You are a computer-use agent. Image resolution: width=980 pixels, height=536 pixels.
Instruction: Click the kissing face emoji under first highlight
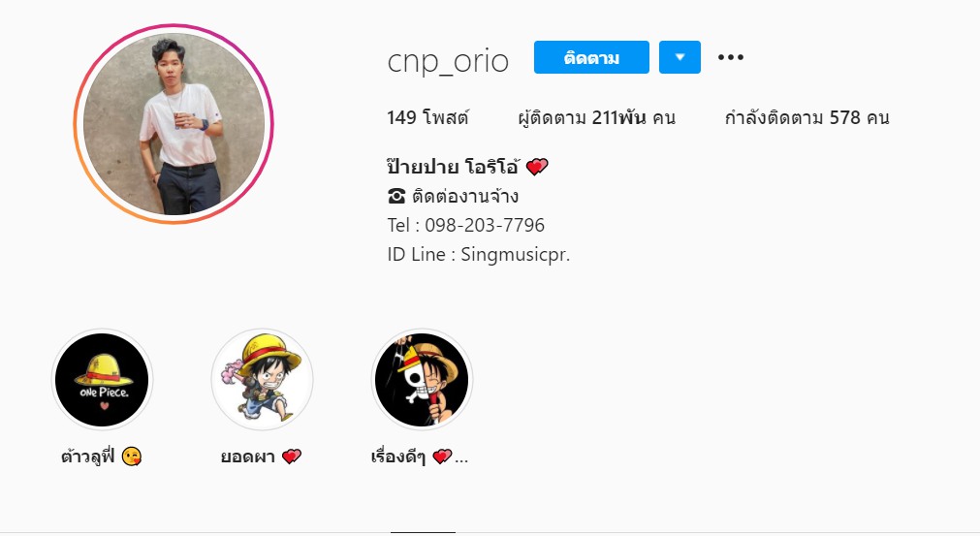coord(131,457)
